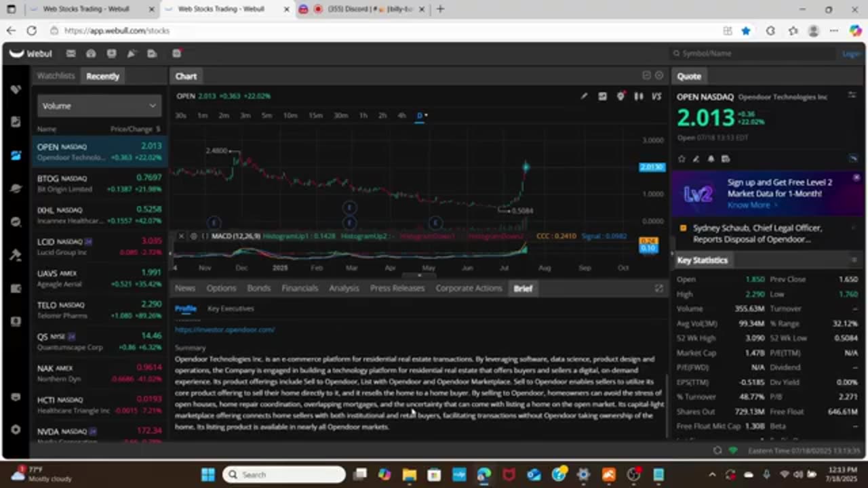Select QS Quantumscape Corp row

click(x=99, y=342)
